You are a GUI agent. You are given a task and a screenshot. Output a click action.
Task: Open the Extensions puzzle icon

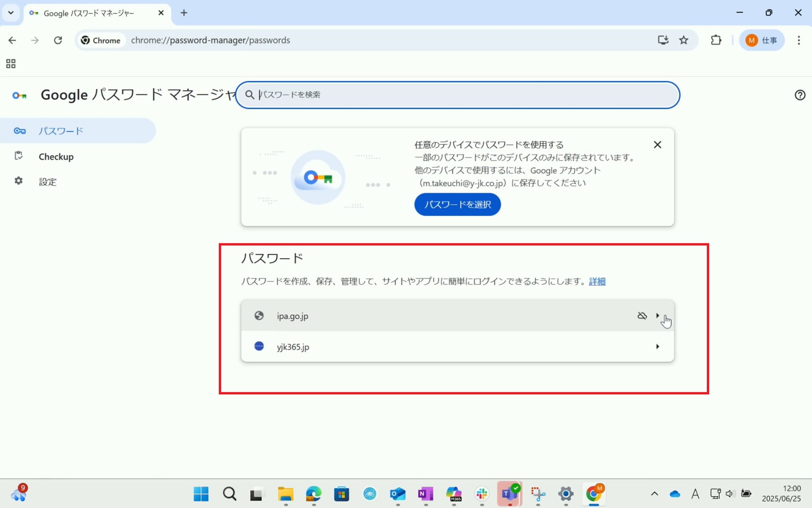tap(716, 40)
